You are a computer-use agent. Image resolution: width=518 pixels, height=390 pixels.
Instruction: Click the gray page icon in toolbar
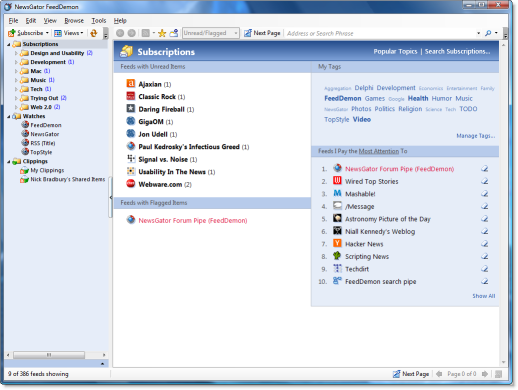tap(146, 33)
